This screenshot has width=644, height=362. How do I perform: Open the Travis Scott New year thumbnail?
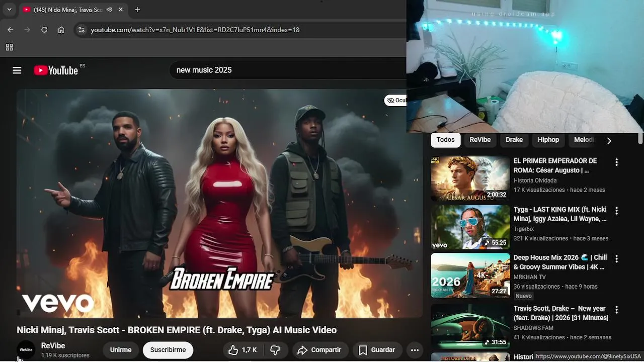coord(470,326)
